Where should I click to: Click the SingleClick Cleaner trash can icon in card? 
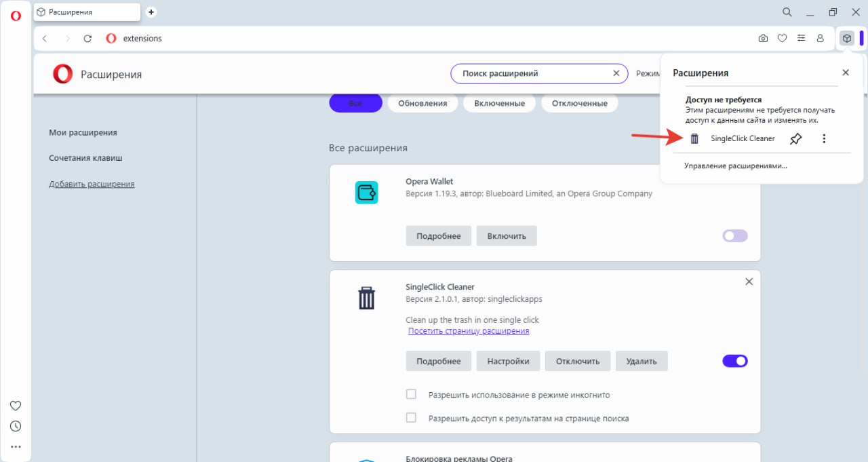[366, 298]
